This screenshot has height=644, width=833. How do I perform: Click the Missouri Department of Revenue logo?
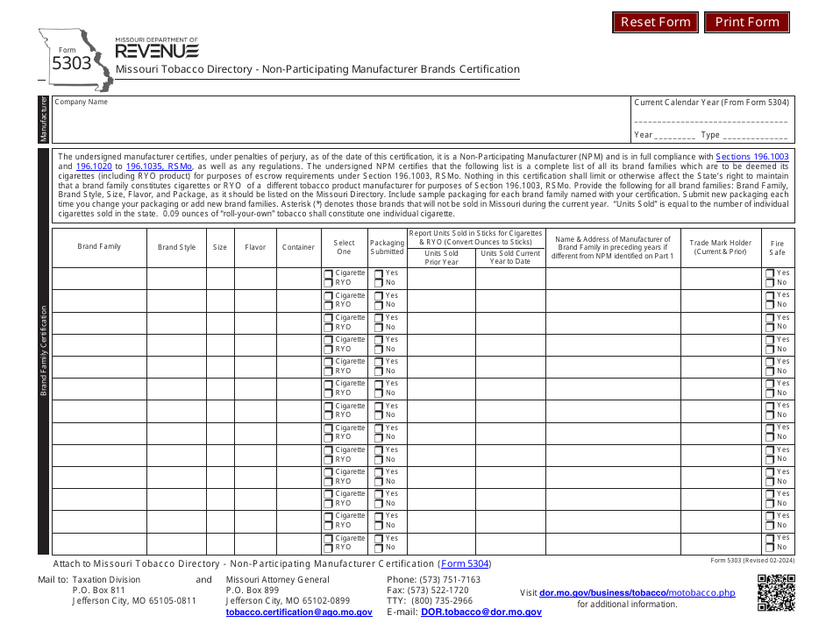click(156, 47)
